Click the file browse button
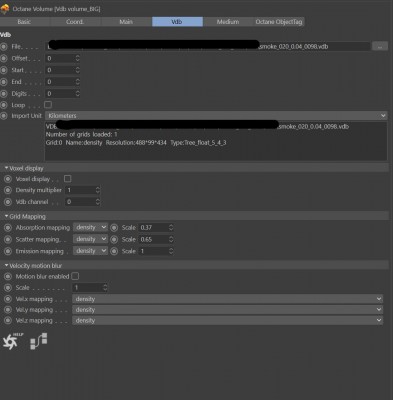Screen dimensions: 393x400 click(x=380, y=46)
